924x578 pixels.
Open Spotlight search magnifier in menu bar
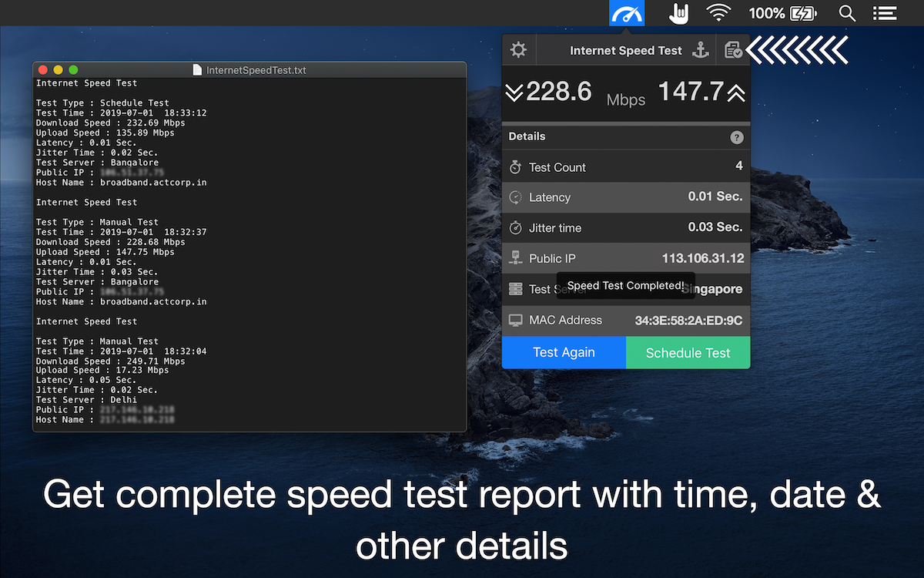pos(847,12)
